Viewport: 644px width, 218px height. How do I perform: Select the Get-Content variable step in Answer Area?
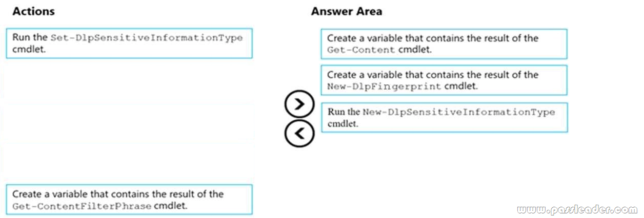444,44
